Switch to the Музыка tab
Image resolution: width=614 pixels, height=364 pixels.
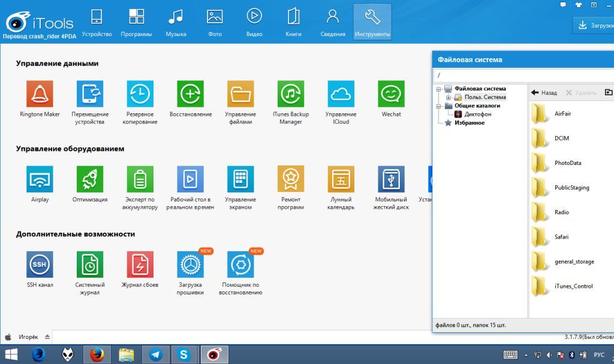(176, 22)
